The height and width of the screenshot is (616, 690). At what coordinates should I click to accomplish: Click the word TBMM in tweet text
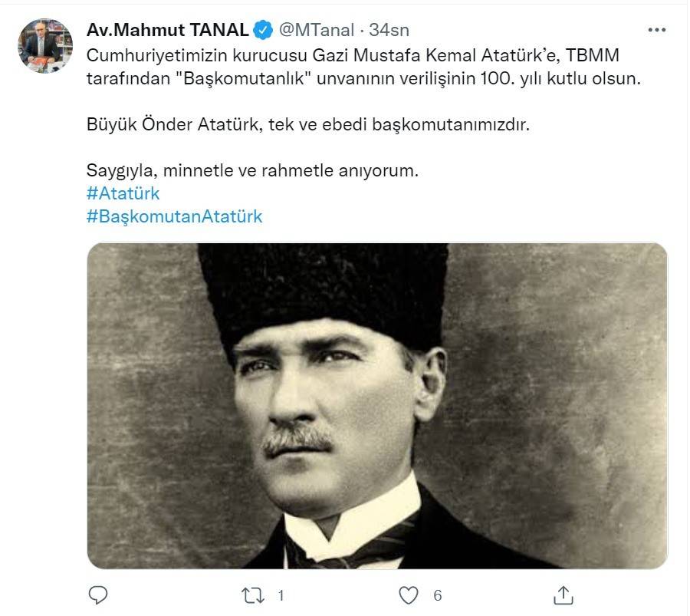pos(593,55)
